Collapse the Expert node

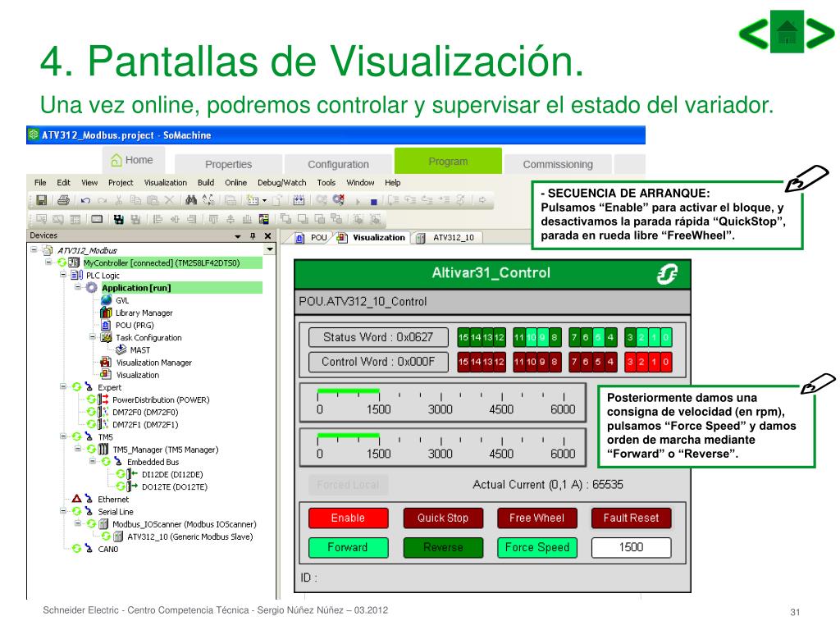click(x=63, y=386)
